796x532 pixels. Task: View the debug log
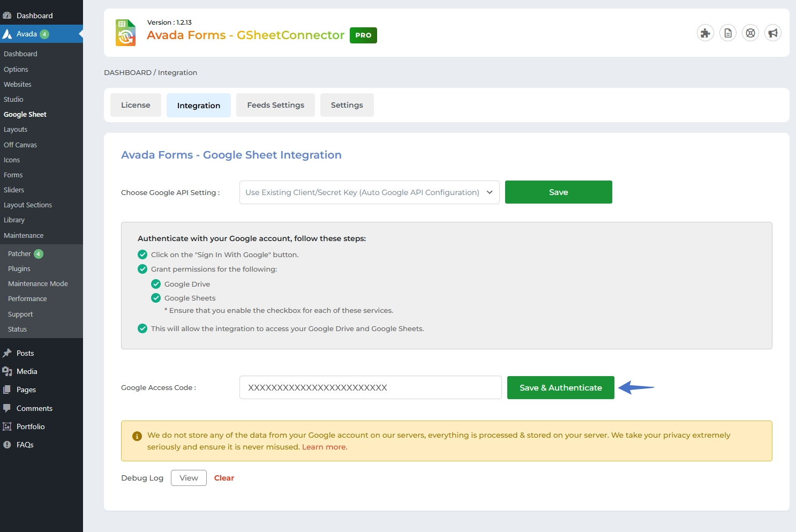[x=189, y=478]
